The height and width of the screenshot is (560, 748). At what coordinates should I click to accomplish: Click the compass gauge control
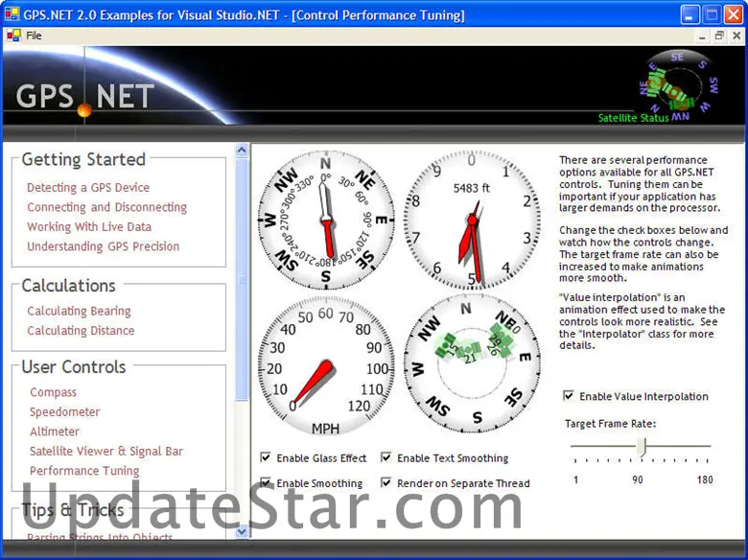coord(326,221)
